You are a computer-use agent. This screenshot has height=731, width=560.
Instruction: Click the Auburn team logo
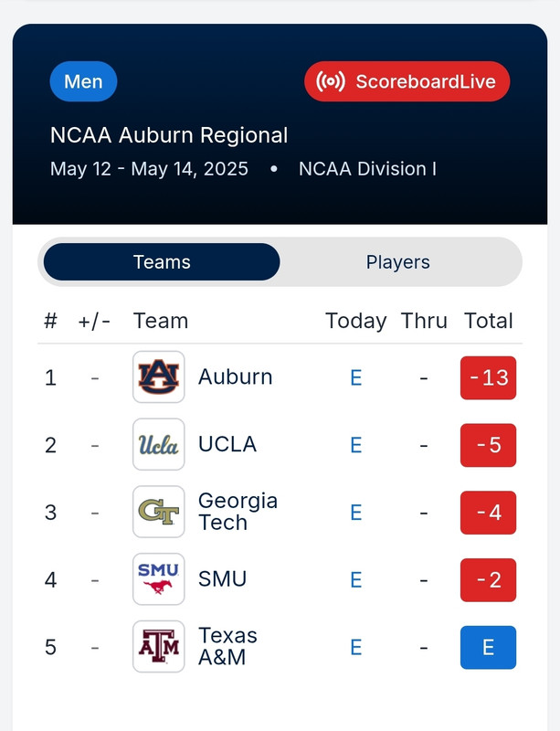158,377
